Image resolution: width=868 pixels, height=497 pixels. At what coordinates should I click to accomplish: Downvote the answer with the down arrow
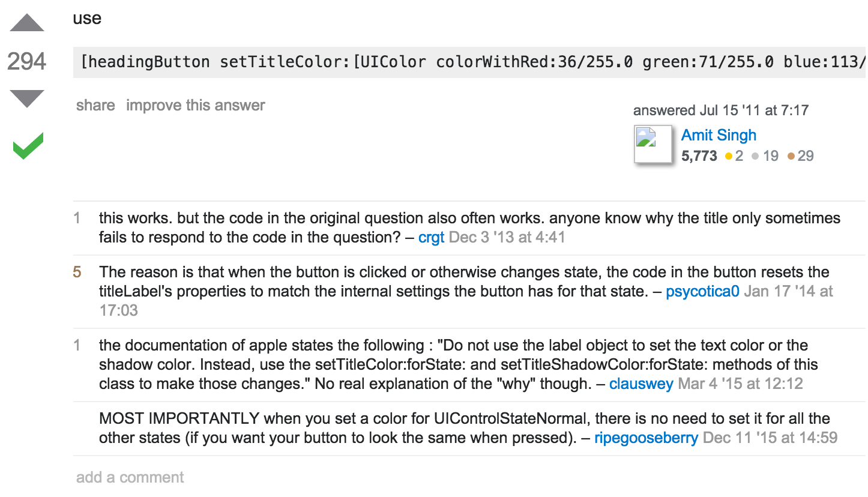(x=27, y=98)
